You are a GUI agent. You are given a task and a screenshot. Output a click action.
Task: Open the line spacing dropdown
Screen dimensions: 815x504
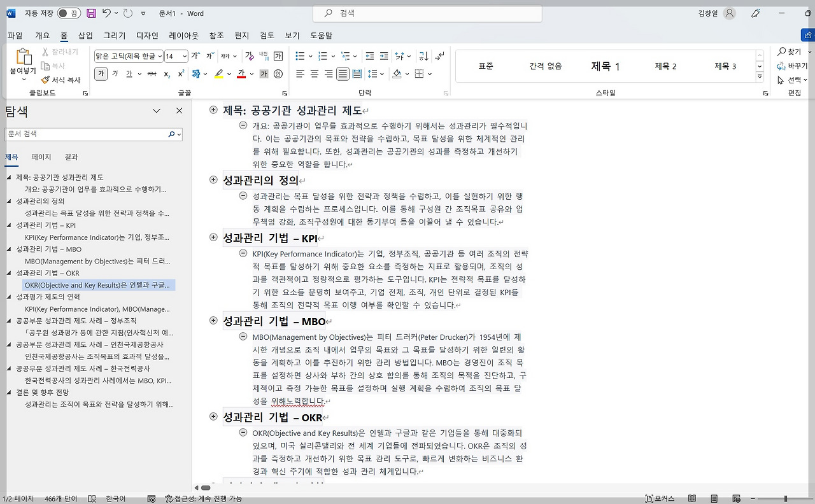[382, 74]
